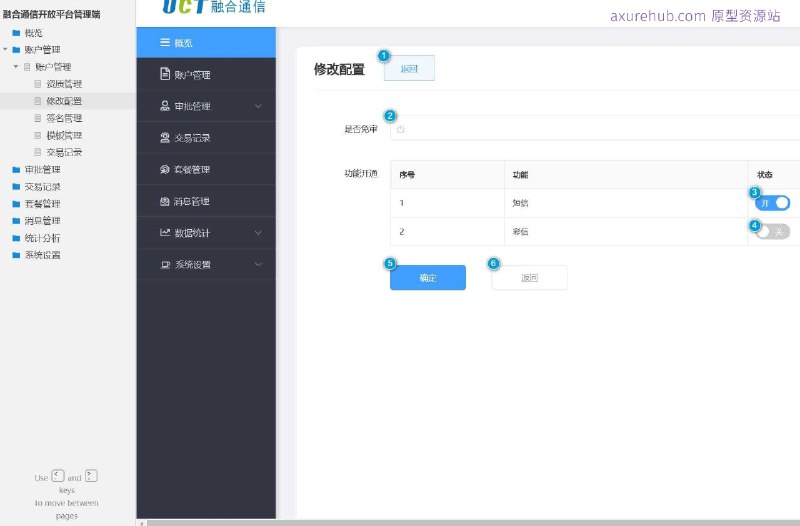Click the 融合通信开放平台管理端 title

(52, 14)
